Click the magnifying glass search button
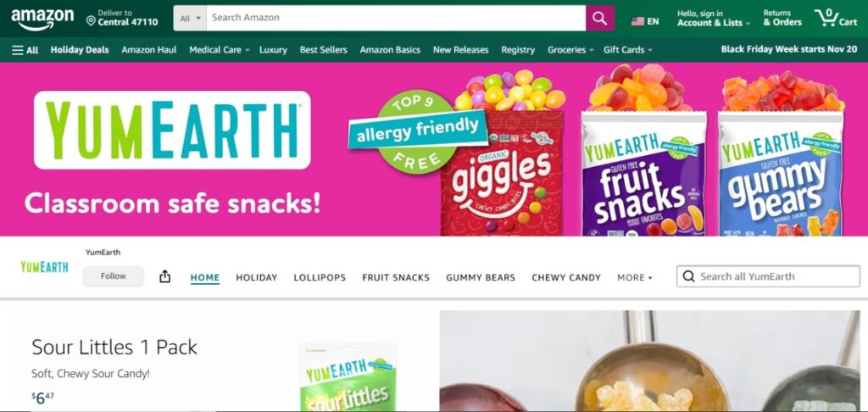Viewport: 868px width, 412px height. coord(600,18)
